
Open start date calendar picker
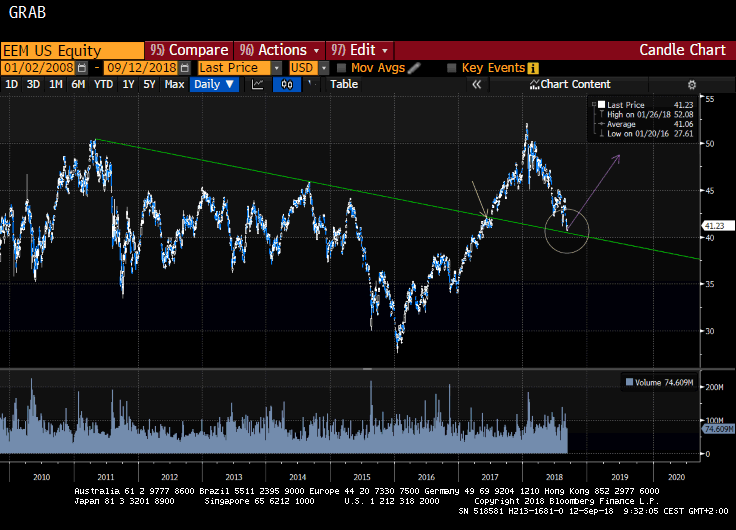coord(82,68)
